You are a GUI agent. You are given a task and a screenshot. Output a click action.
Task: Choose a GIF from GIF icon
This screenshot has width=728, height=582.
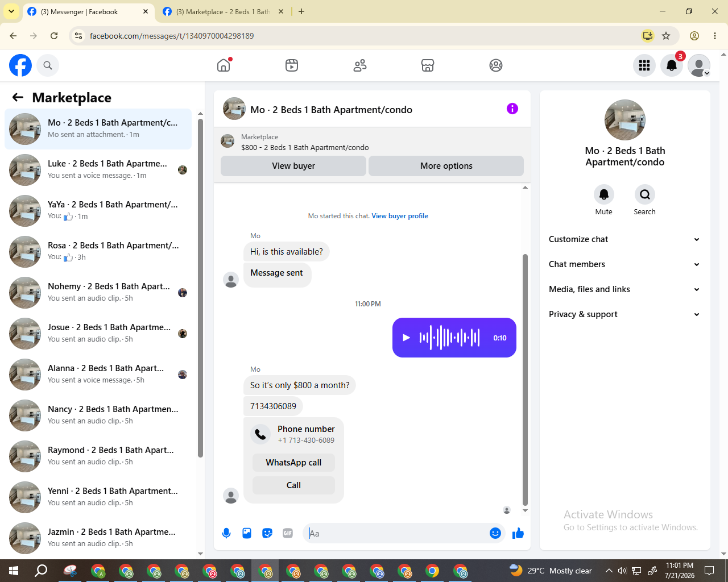288,533
